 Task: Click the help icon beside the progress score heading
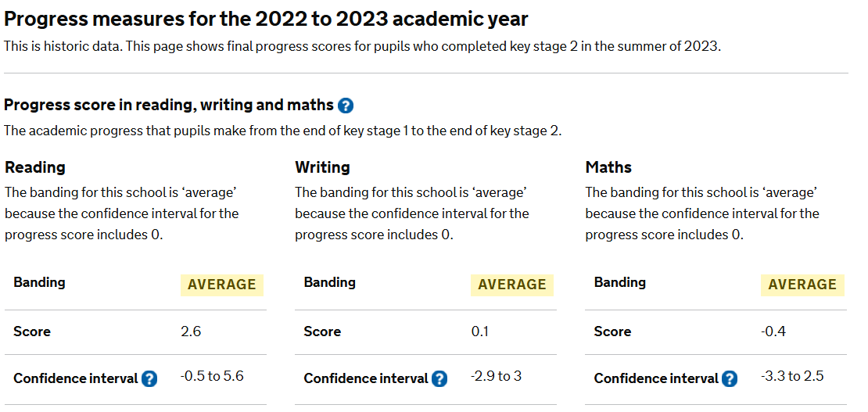[x=346, y=106]
